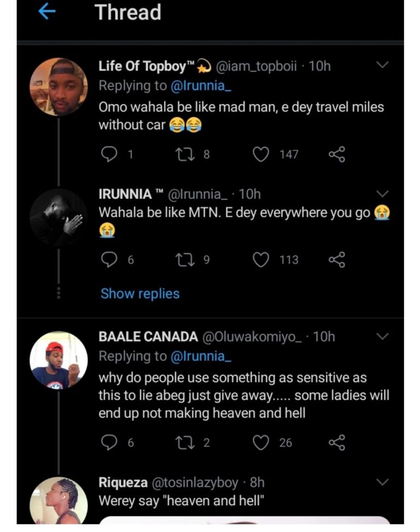420x532 pixels.
Task: Open Life Of Topboy's profile picture
Action: (x=59, y=87)
